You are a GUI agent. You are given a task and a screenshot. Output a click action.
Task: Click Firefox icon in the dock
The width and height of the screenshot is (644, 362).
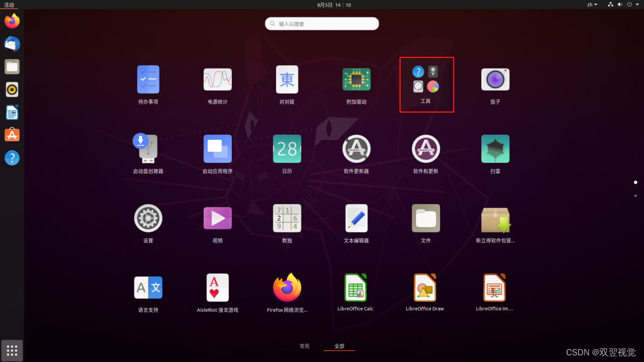(12, 21)
